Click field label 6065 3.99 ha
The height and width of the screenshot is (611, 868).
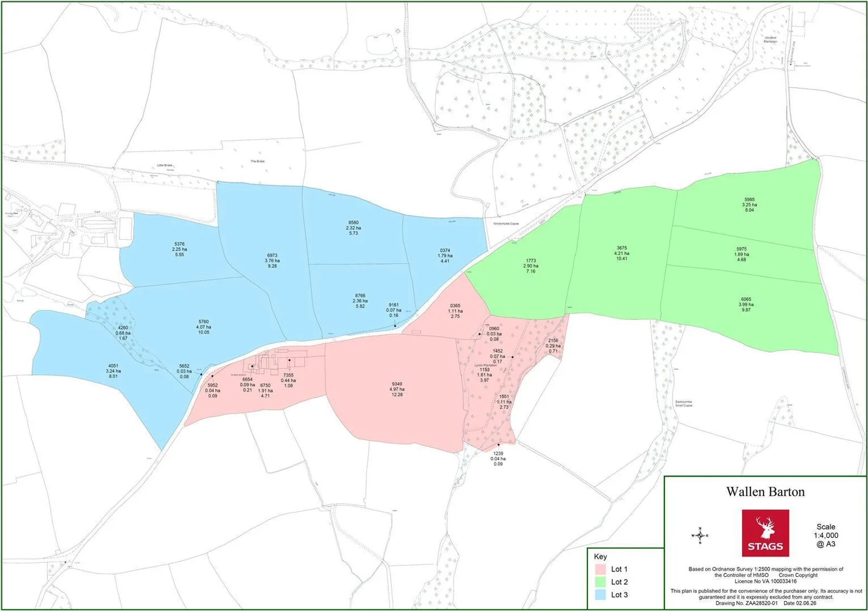tap(746, 304)
